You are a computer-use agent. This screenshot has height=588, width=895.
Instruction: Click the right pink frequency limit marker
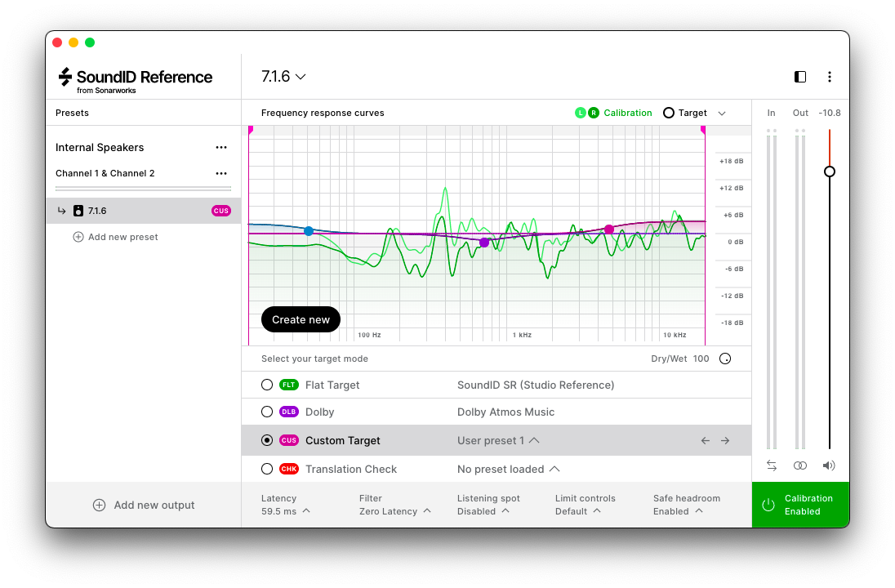pyautogui.click(x=703, y=131)
